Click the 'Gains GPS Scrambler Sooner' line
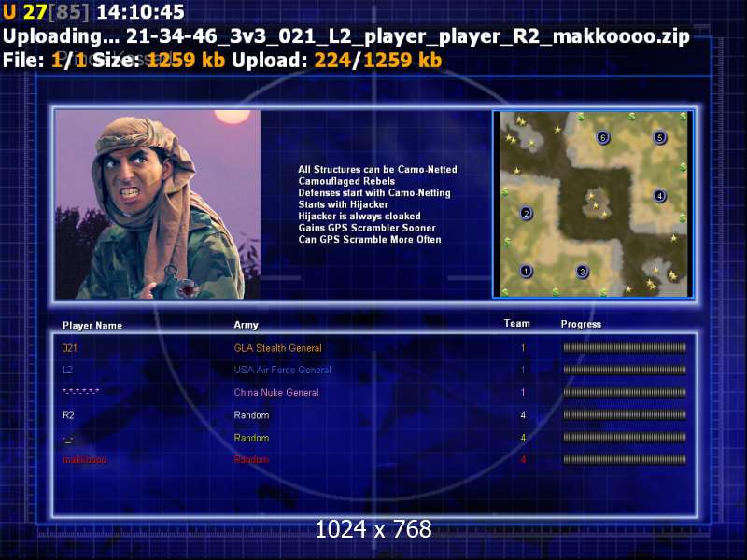Screen dimensions: 747x560 (x=367, y=228)
